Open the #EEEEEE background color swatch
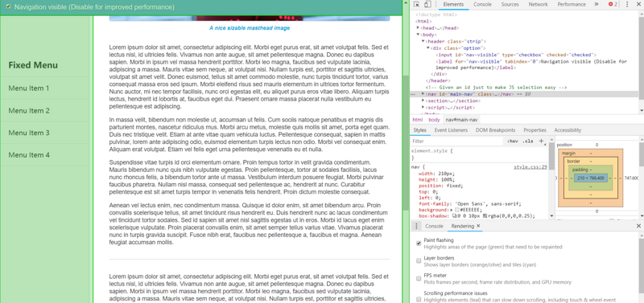 [456, 210]
